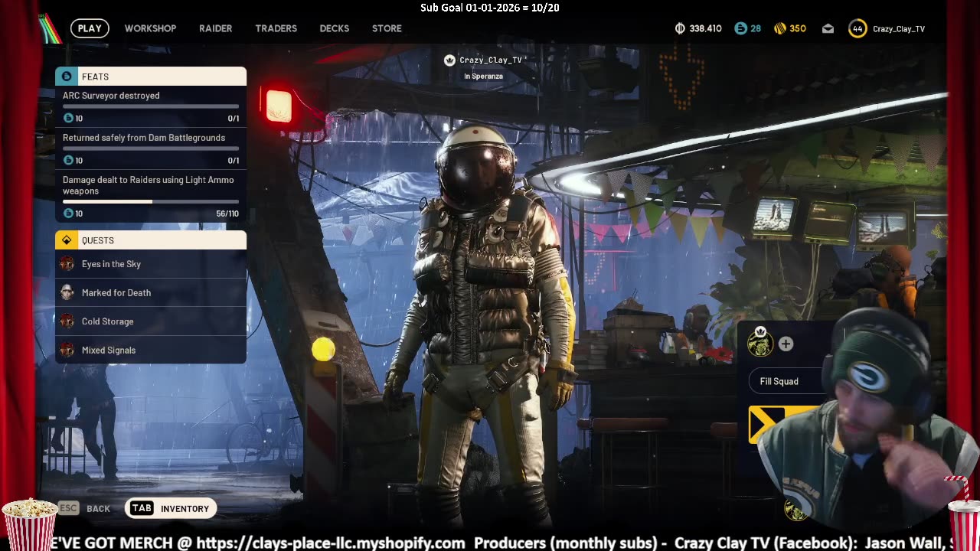Screen dimensions: 980x551
Task: Select Returned safely from Dam Battlegrounds feat
Action: pyautogui.click(x=151, y=148)
